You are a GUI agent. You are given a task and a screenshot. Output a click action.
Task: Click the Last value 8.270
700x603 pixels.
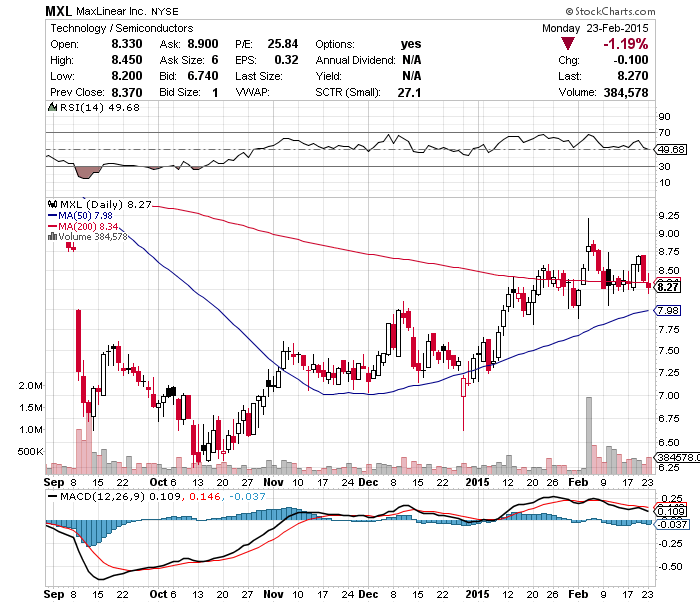tap(633, 76)
